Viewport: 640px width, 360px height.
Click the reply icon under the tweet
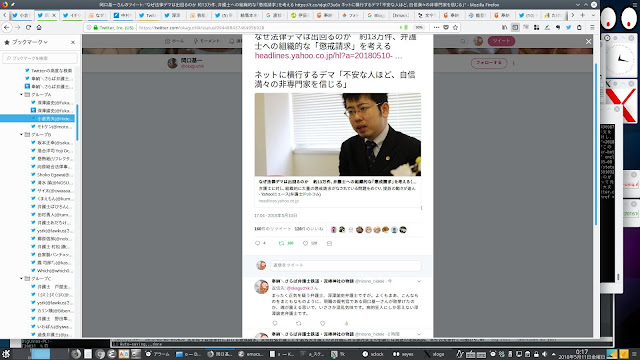pyautogui.click(x=258, y=243)
